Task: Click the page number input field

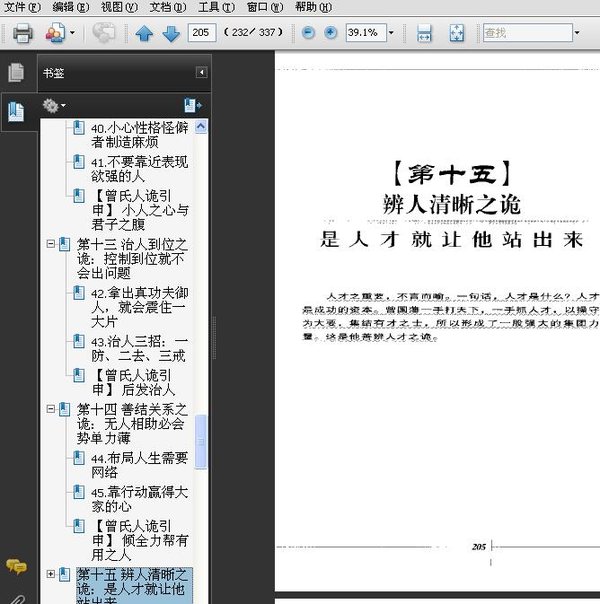Action: click(202, 33)
